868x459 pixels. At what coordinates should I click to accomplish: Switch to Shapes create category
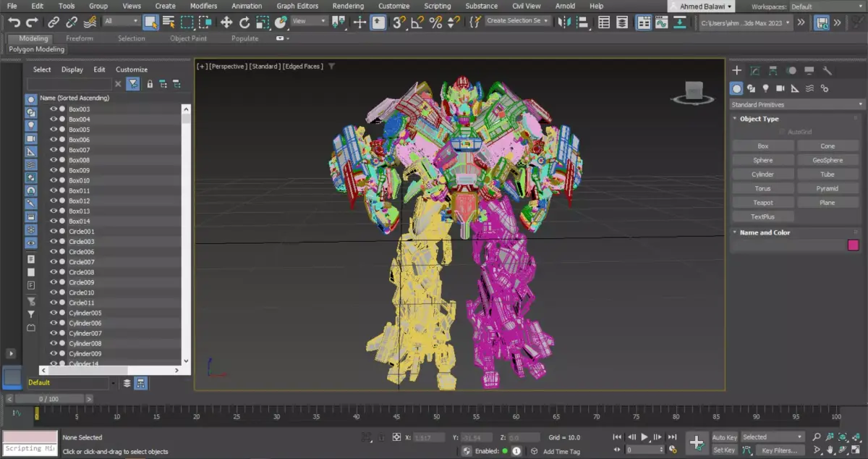(751, 88)
